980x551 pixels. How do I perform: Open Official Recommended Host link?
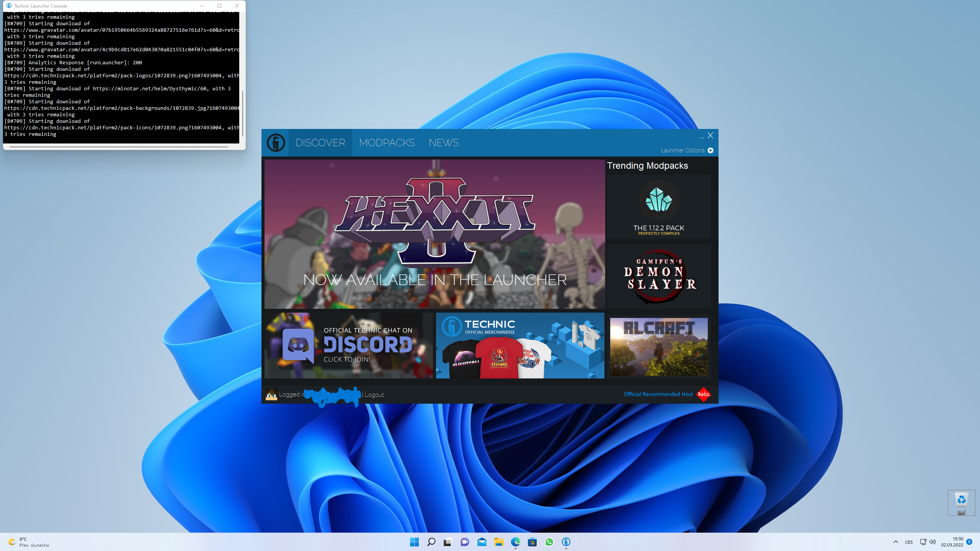[x=658, y=394]
